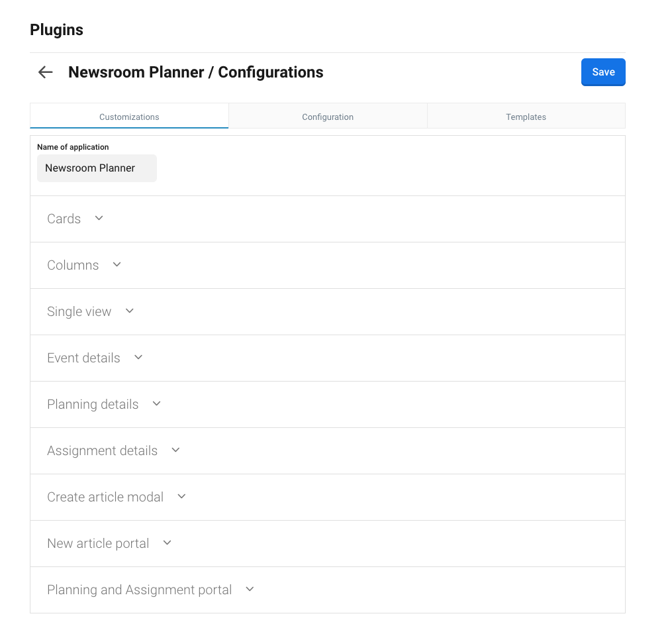Expand the Columns section chevron
This screenshot has width=672, height=632.
pos(117,264)
